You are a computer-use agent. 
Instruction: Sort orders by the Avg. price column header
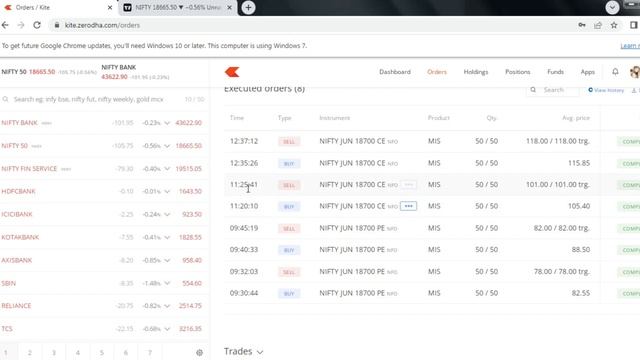click(x=576, y=118)
